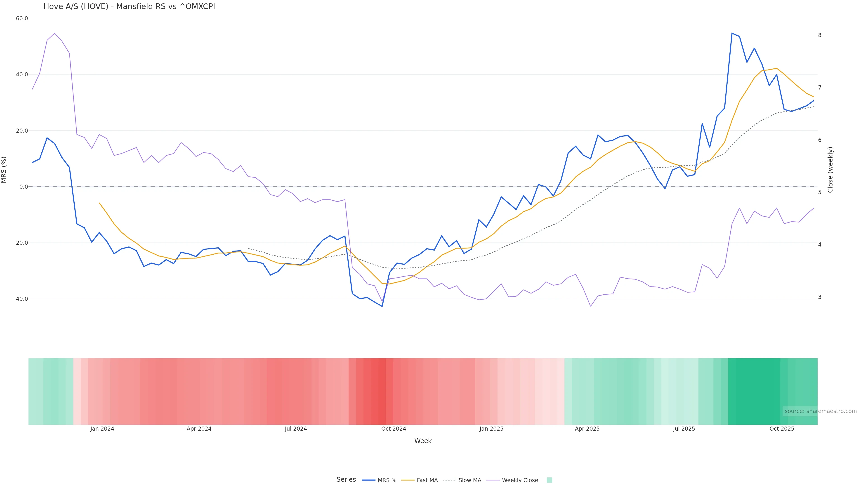Click the sharemaestro.com source watermark
The width and height of the screenshot is (868, 488).
click(820, 411)
